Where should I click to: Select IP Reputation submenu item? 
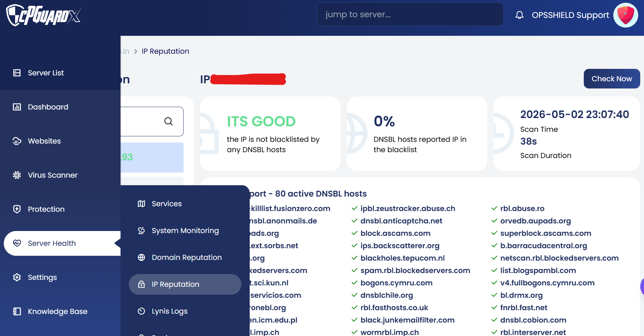coord(185,284)
